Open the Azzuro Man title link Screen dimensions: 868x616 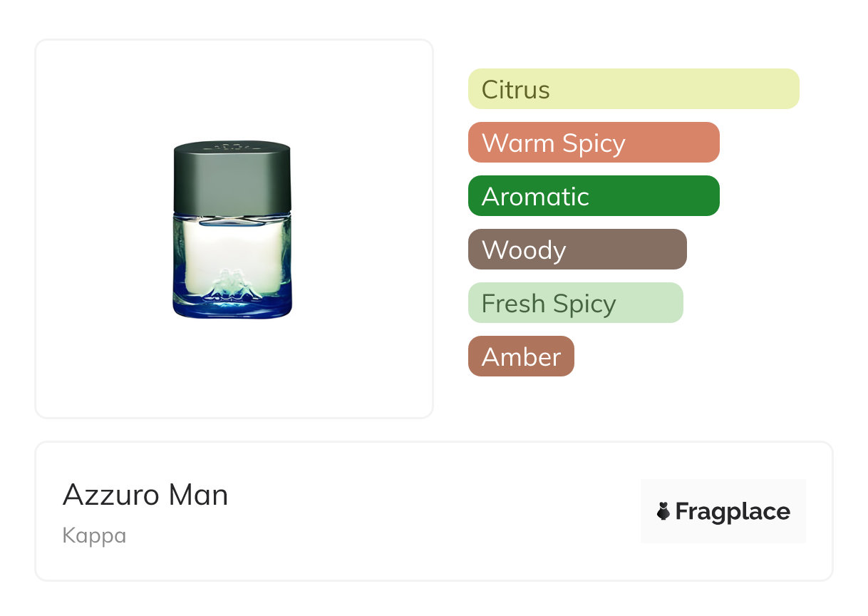pos(145,495)
